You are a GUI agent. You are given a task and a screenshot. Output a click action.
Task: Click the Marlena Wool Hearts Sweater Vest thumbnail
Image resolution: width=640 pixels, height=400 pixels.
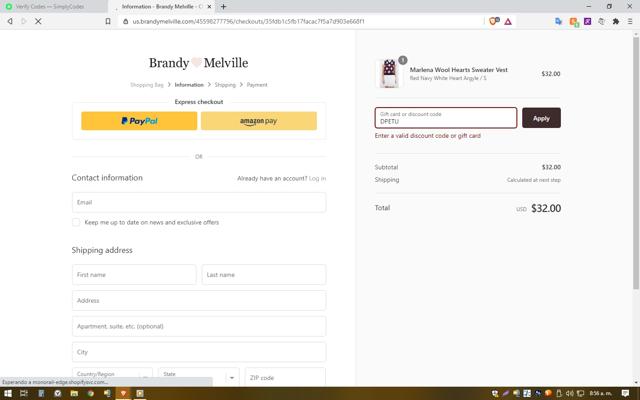click(389, 73)
